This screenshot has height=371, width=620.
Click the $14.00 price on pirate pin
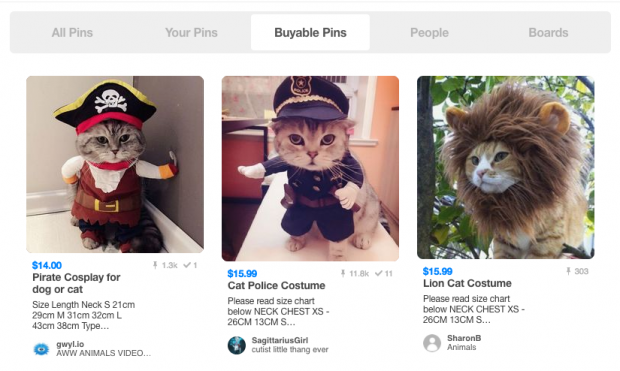[47, 265]
